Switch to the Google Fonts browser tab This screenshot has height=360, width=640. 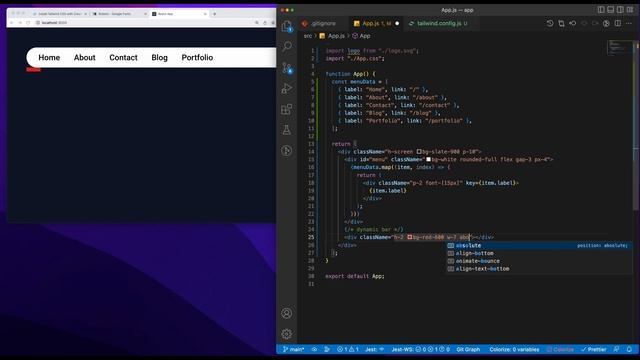(x=118, y=14)
